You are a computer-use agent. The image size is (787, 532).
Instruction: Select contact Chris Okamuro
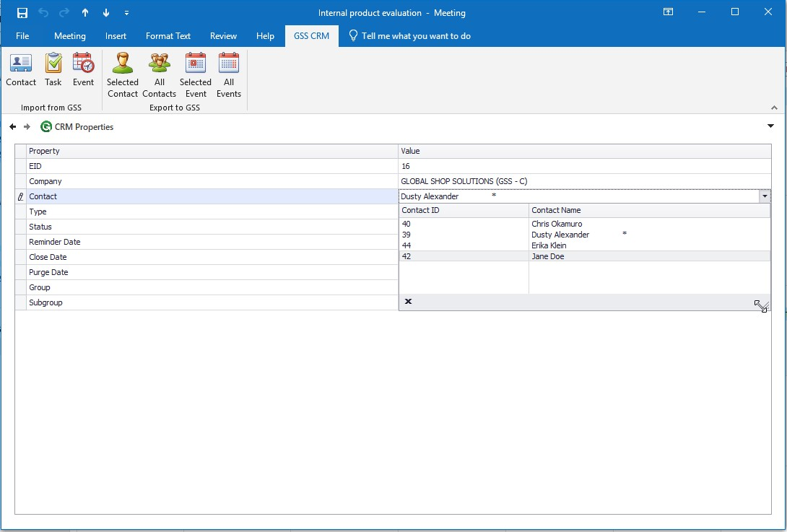pos(557,224)
